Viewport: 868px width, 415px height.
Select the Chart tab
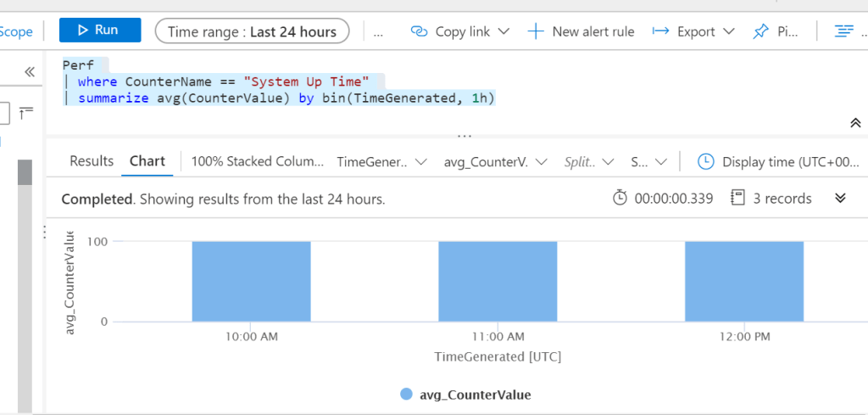(x=147, y=161)
